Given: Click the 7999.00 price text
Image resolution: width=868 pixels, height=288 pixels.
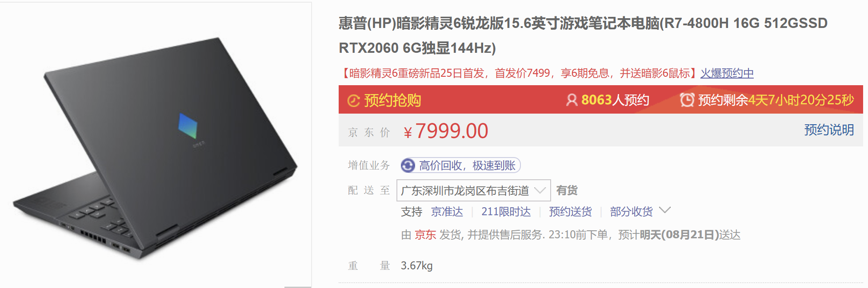Looking at the screenshot, I should (452, 131).
